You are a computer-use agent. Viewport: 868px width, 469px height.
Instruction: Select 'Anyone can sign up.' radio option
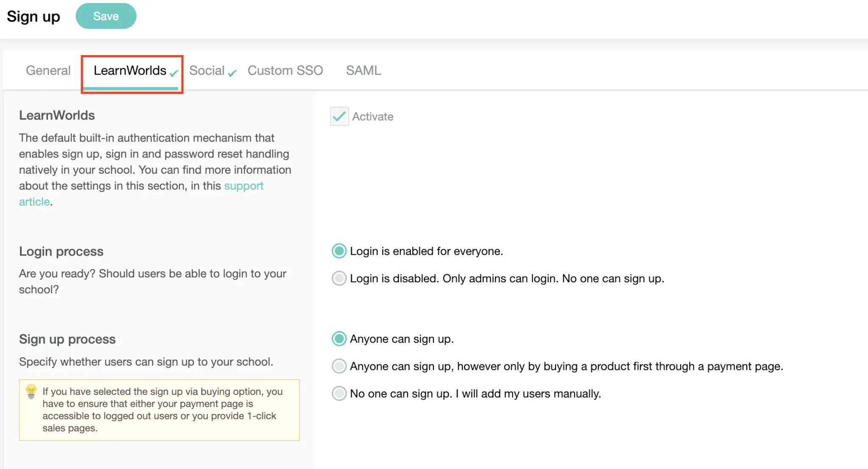click(x=339, y=339)
